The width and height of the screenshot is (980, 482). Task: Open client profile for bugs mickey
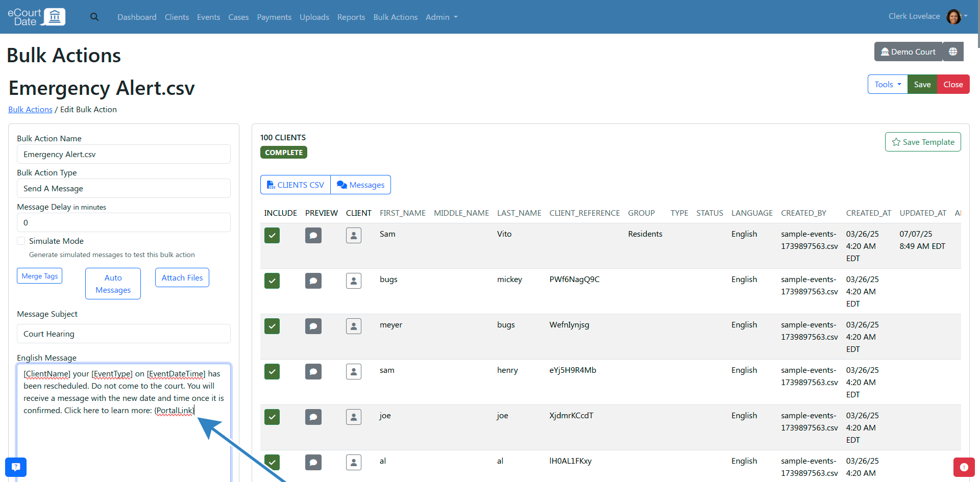[354, 281]
